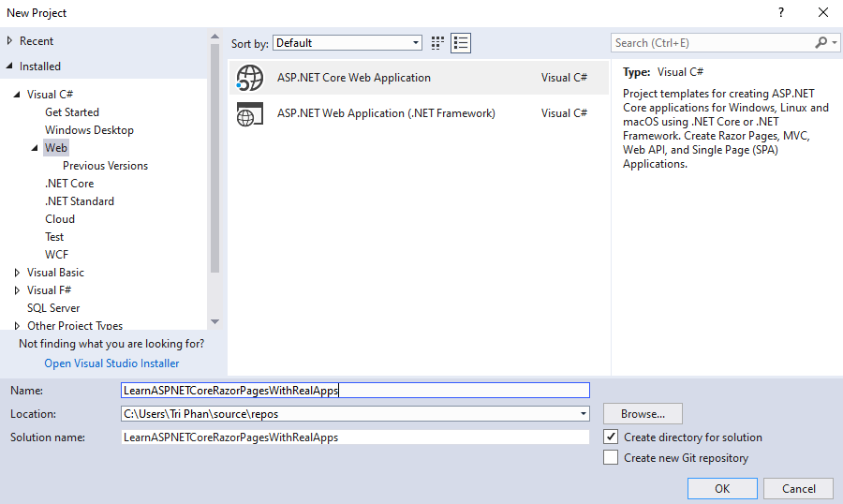Screen dimensions: 843x504
Task: Click the Cancel button
Action: click(798, 488)
